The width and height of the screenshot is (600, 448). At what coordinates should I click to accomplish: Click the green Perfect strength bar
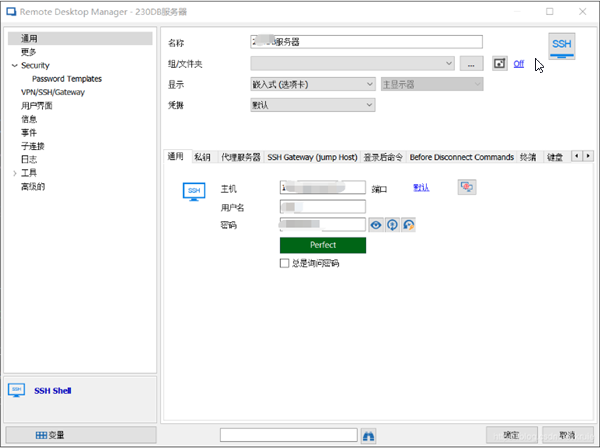[323, 245]
